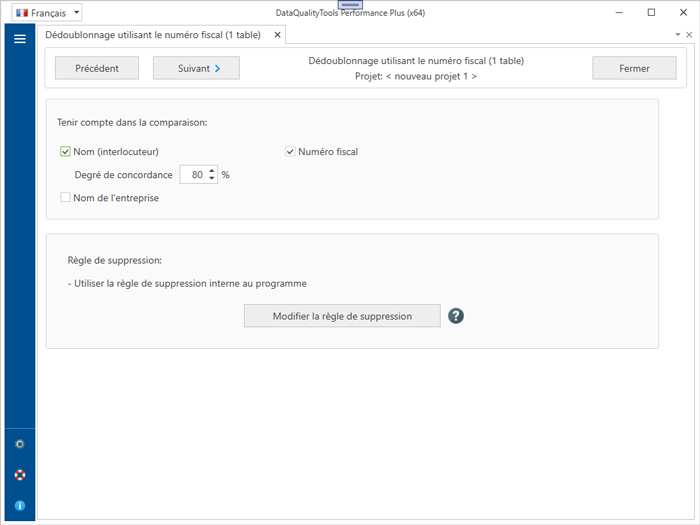Click the 'Règle de suppression:' label
This screenshot has width=700, height=525.
[x=115, y=260]
